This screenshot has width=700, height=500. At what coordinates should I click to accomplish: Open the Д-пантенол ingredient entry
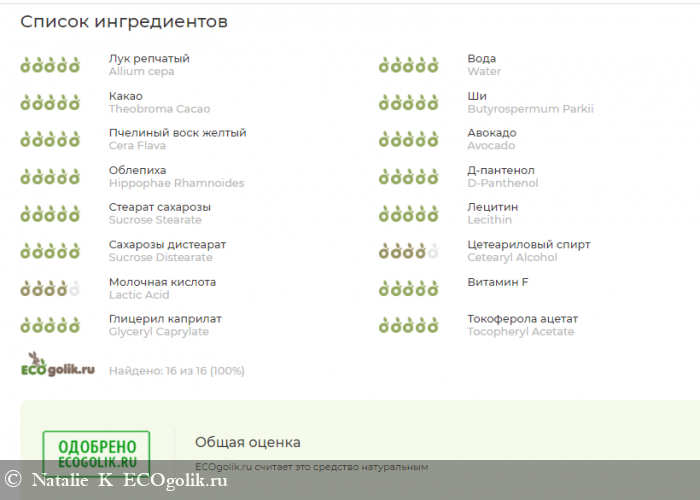click(500, 171)
